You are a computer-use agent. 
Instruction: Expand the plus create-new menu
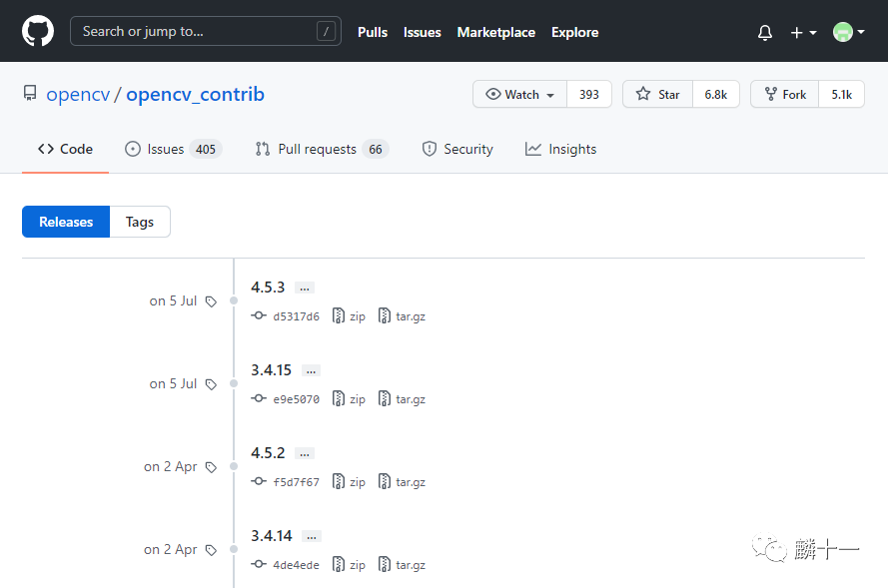803,32
